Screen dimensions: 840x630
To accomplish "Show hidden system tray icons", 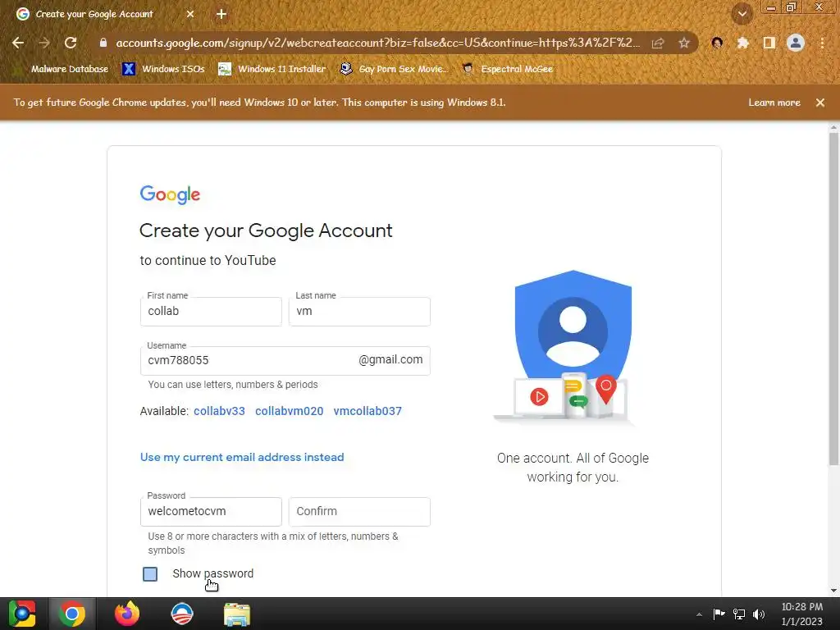I will pyautogui.click(x=699, y=614).
